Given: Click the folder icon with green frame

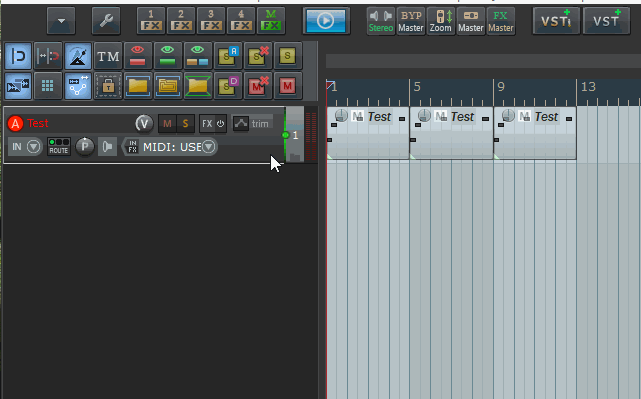Looking at the screenshot, I should tap(197, 86).
